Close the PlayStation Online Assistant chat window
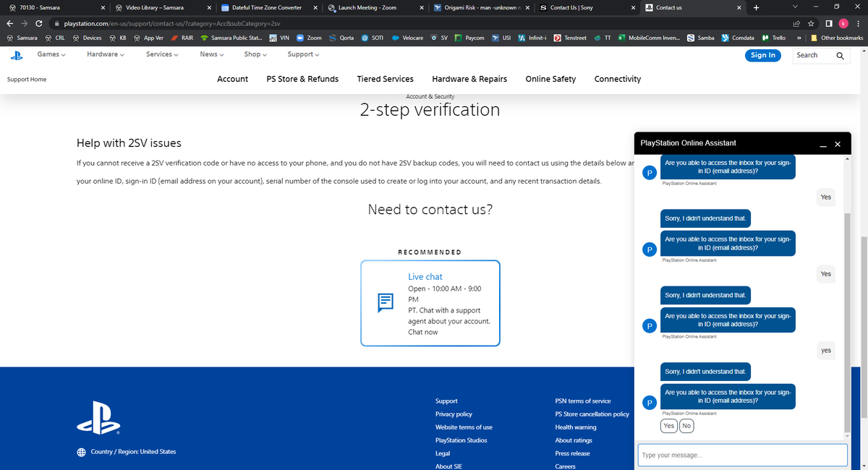Viewport: 868px width, 470px height. click(838, 144)
